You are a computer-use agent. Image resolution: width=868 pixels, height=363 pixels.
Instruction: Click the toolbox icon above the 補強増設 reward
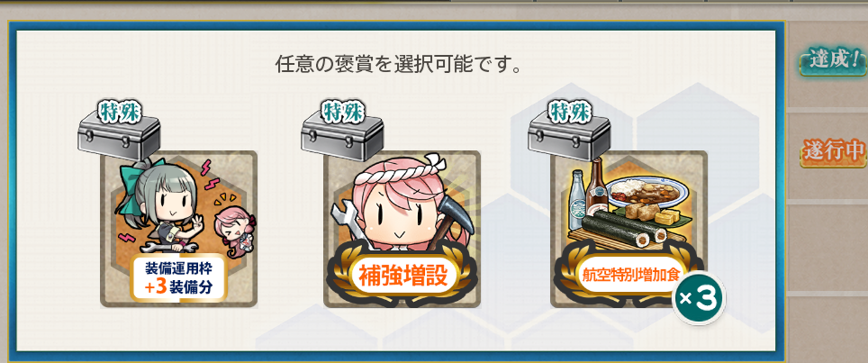pos(343,136)
